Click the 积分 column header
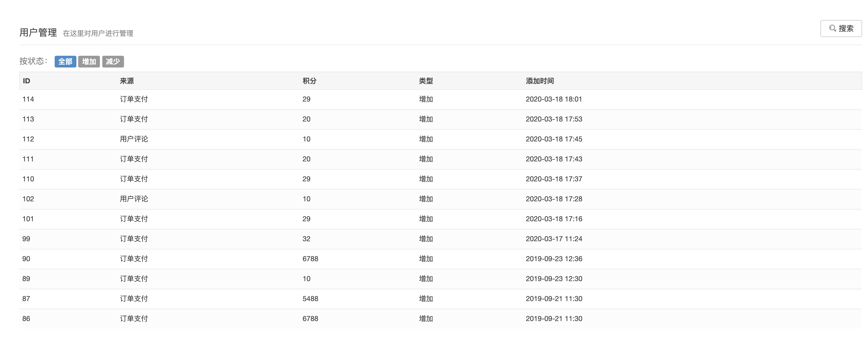This screenshot has width=868, height=358. 309,81
